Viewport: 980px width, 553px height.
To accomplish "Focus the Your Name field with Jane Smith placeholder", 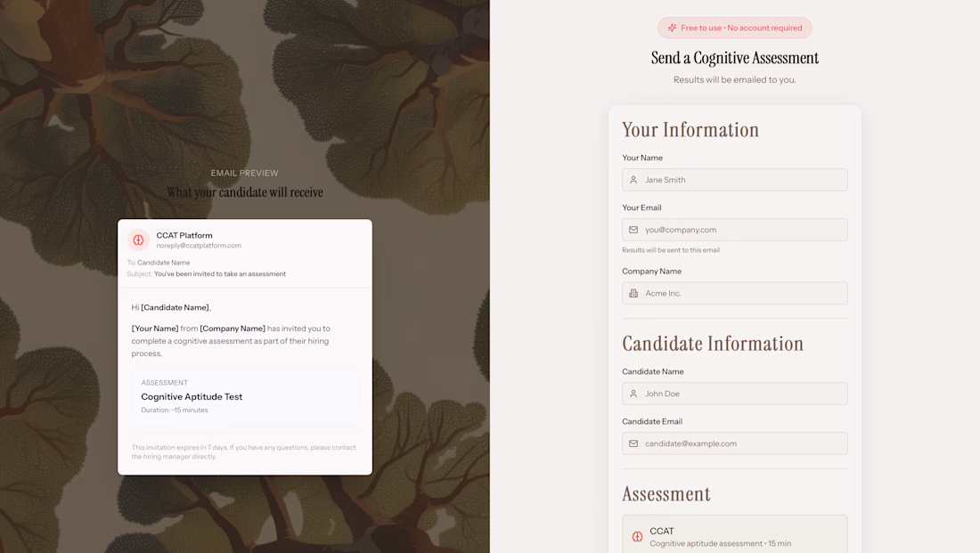I will click(x=735, y=180).
